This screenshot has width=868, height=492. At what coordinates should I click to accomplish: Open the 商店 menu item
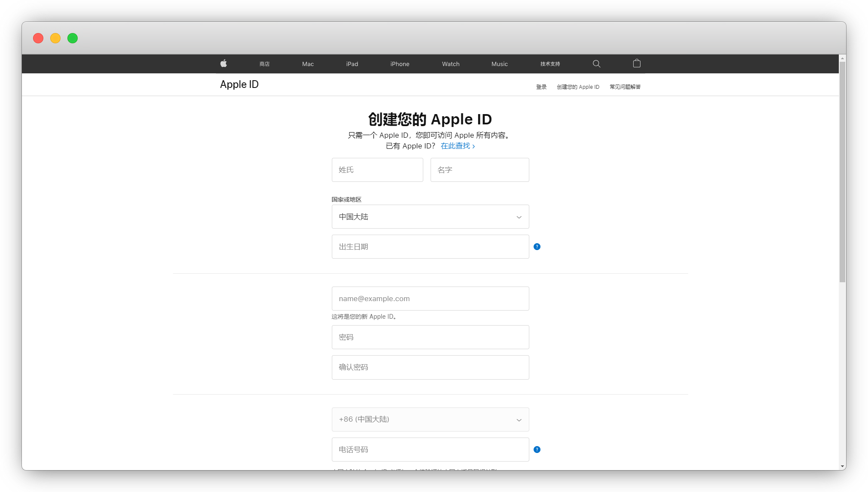pyautogui.click(x=264, y=64)
